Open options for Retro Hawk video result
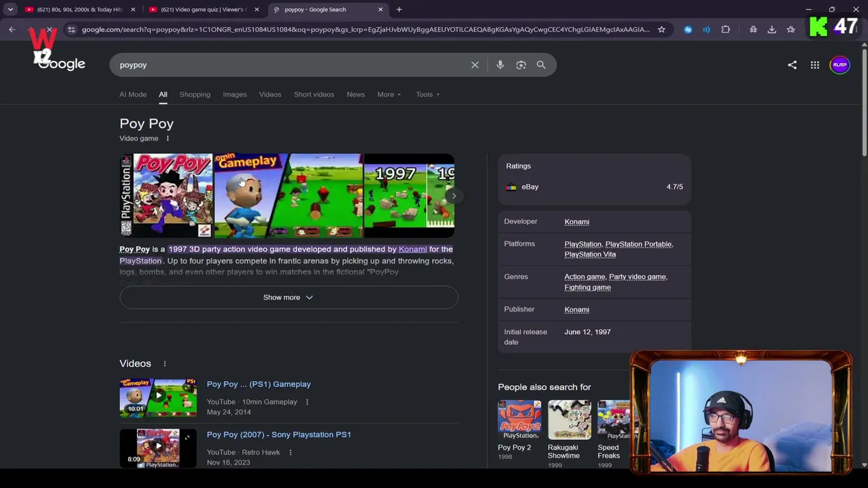868x488 pixels. [x=290, y=452]
